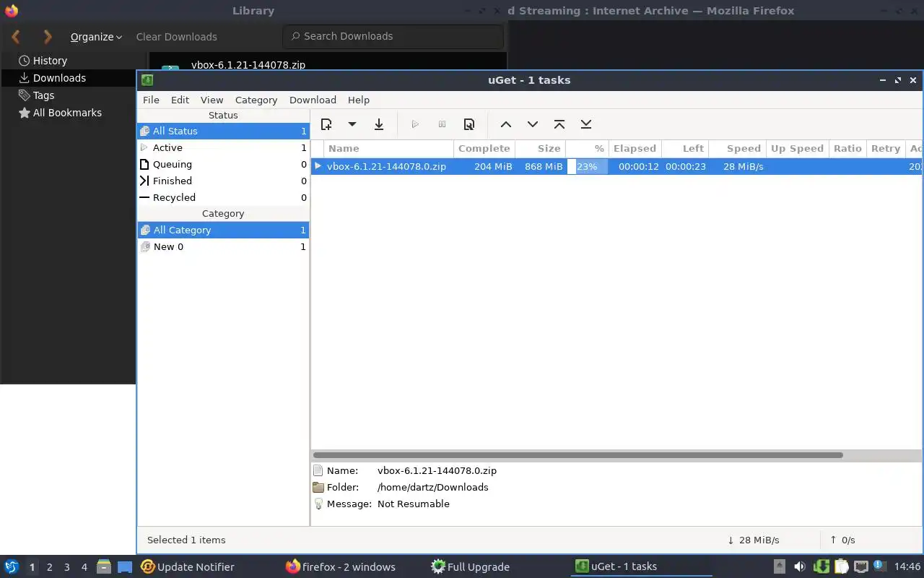Viewport: 924px width, 578px height.
Task: Click the Library back arrow
Action: 16,36
